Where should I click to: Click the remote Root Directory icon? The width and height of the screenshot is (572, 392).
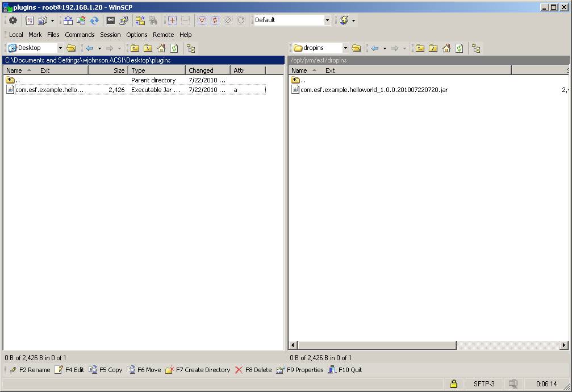point(433,48)
